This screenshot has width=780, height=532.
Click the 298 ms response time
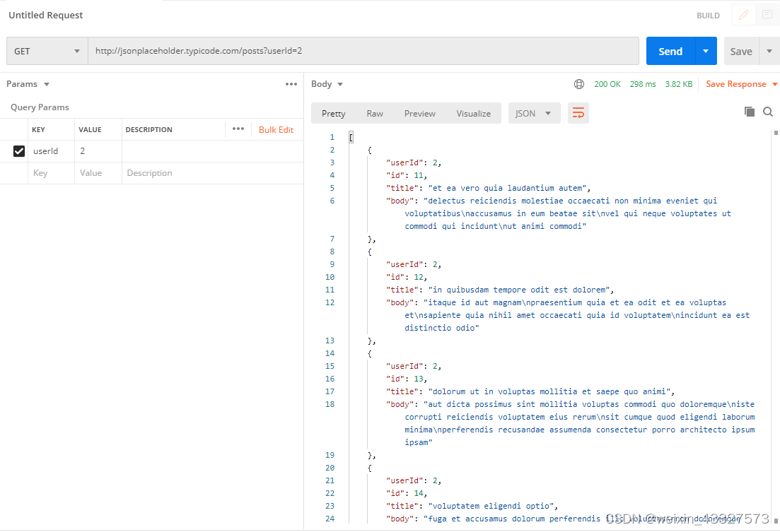[643, 84]
